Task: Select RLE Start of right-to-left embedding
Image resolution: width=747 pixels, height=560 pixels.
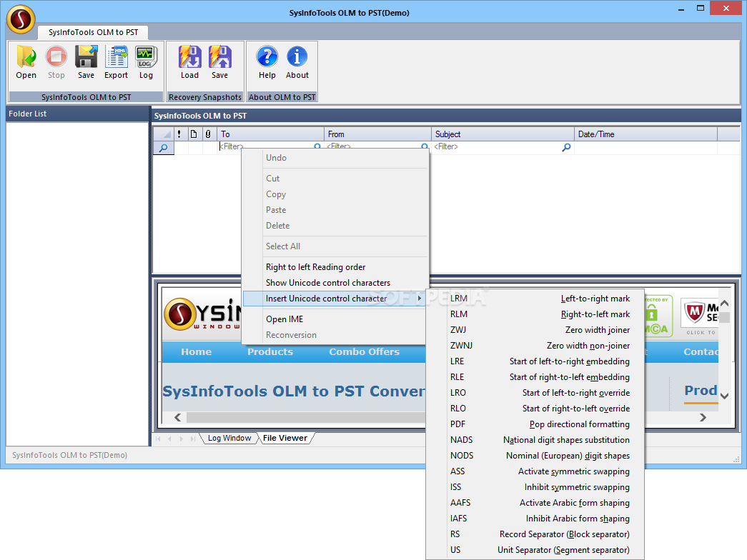Action: tap(535, 377)
